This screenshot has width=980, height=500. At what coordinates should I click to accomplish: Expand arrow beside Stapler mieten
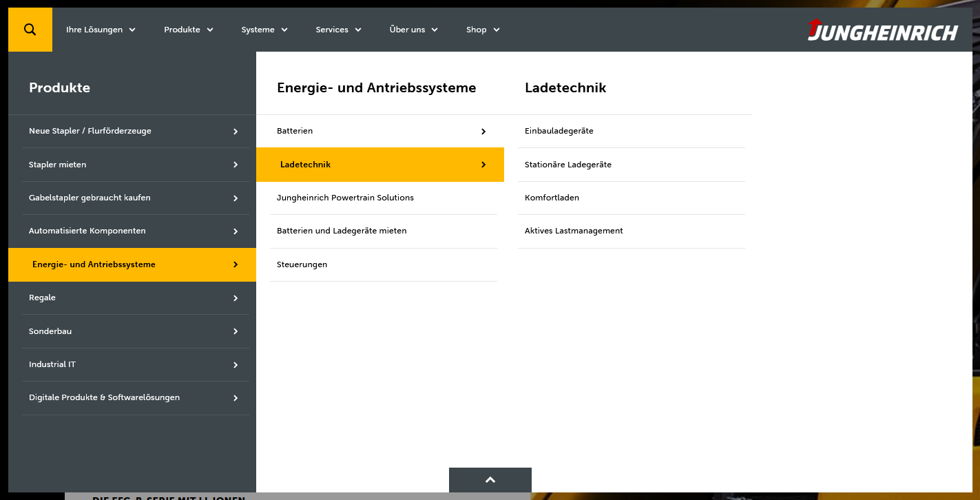pyautogui.click(x=236, y=165)
